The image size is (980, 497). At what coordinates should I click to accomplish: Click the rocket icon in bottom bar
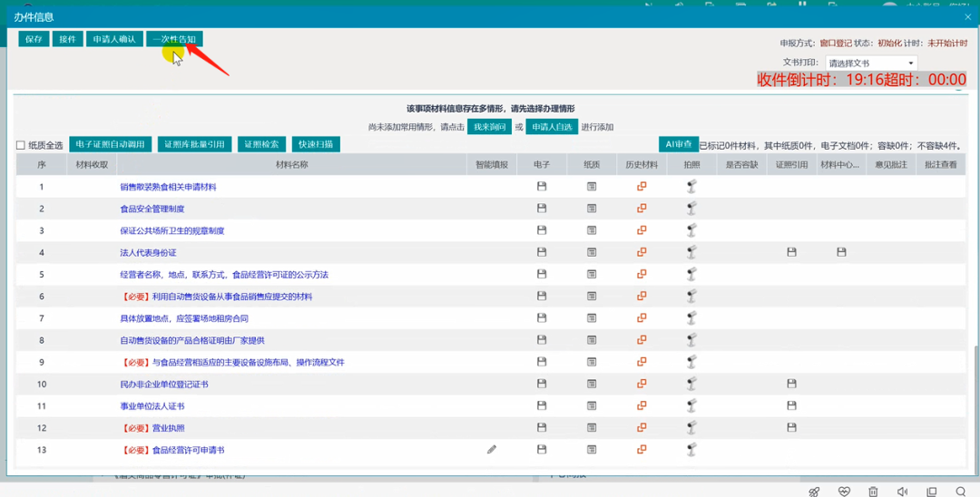pyautogui.click(x=814, y=492)
